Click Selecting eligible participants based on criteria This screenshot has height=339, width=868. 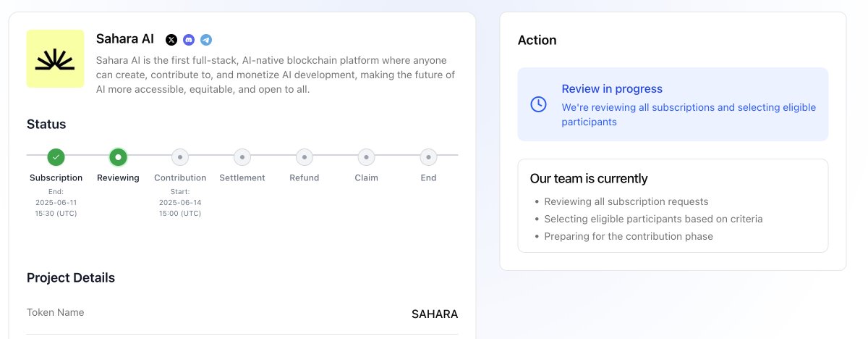(x=653, y=219)
